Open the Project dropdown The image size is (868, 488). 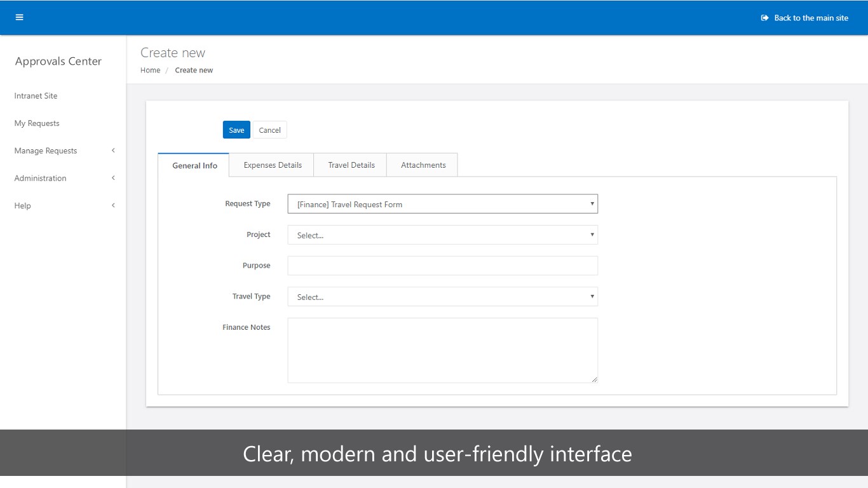[x=442, y=235]
